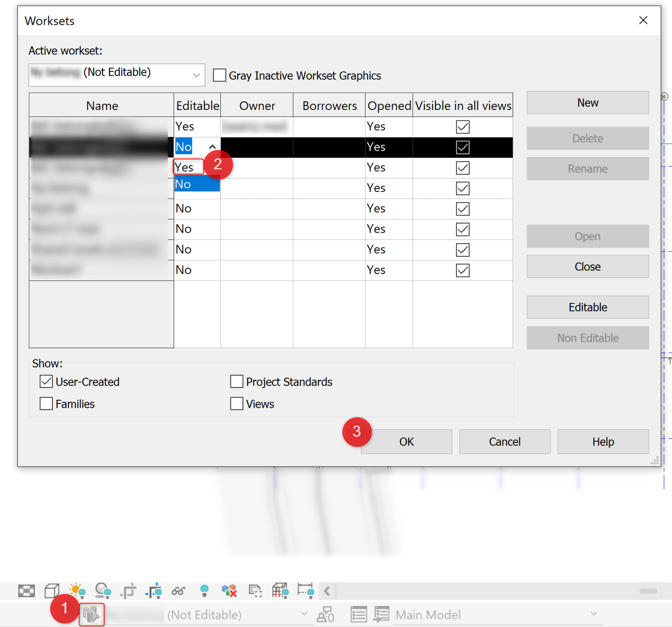Uncheck Gray Inactive Workset Graphics
The image size is (672, 627).
(x=220, y=75)
